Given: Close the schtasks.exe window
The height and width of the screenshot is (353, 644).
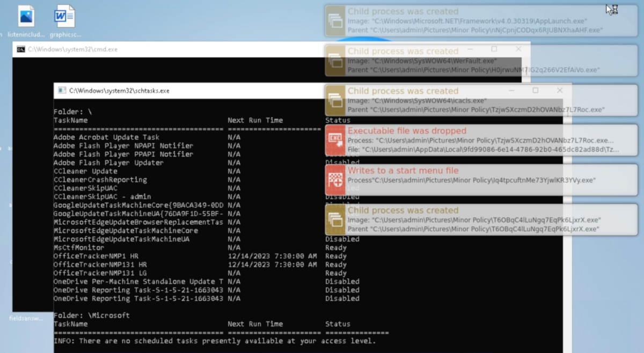Looking at the screenshot, I should (560, 90).
